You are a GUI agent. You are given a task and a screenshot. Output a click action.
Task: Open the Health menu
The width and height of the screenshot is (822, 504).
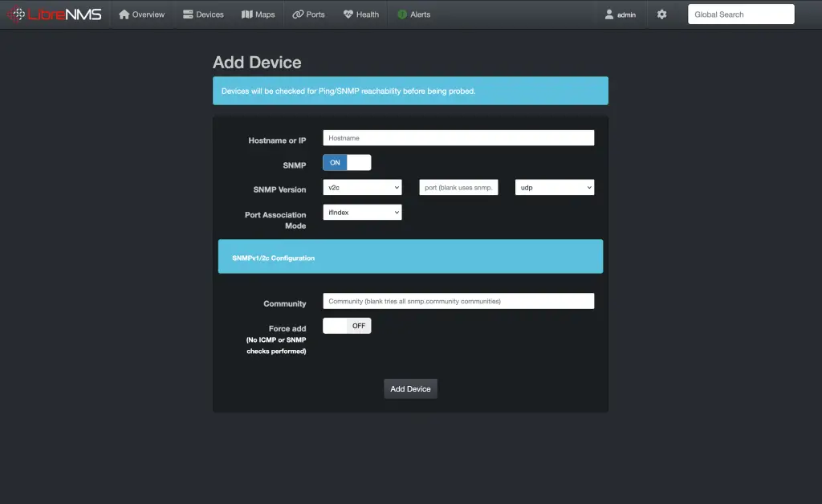tap(348, 14)
